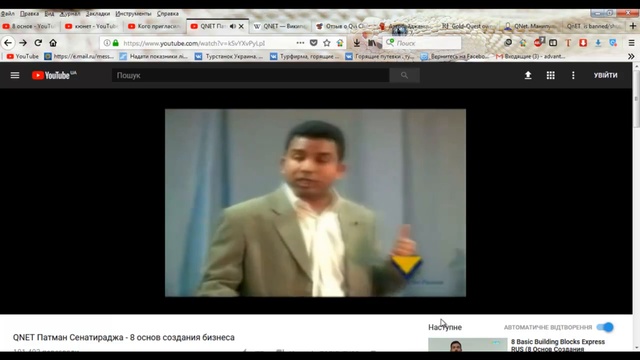640x360 pixels.
Task: Open the Файл menu
Action: (x=7, y=13)
